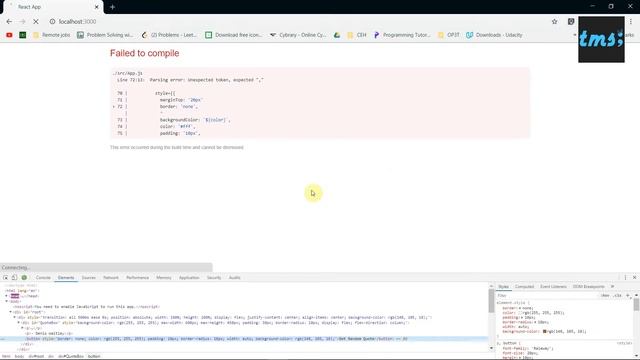
Task: Open the Performance tab
Action: 138,278
